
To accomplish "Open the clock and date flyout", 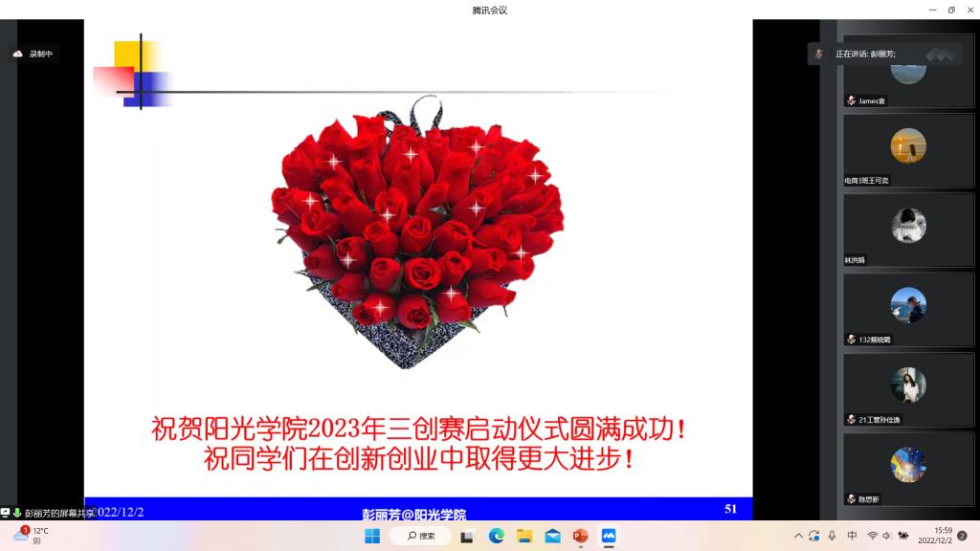I will coord(933,536).
